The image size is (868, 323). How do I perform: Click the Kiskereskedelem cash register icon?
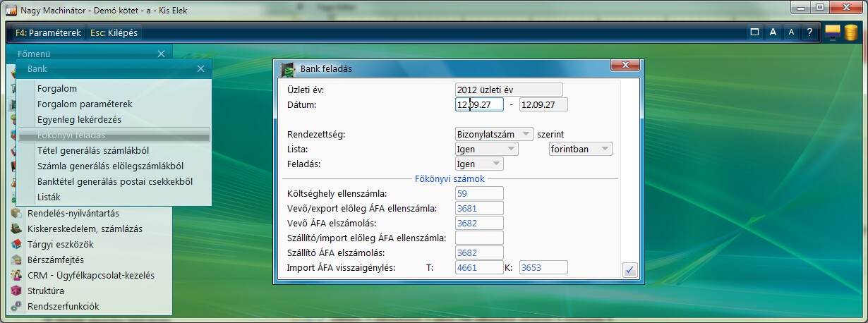tap(17, 228)
